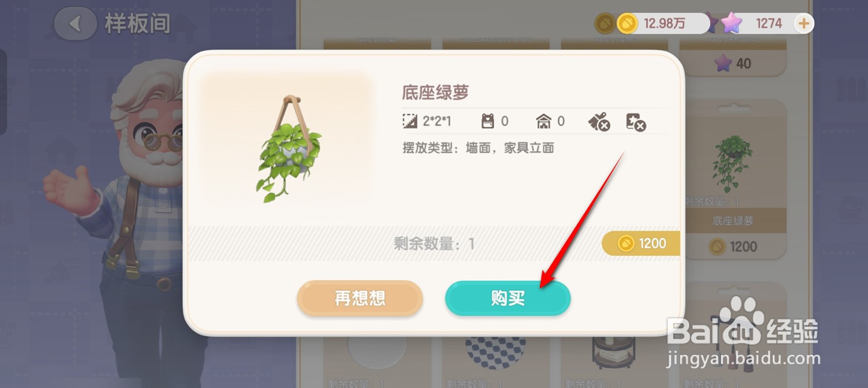Click the green 购买 button

(x=508, y=299)
